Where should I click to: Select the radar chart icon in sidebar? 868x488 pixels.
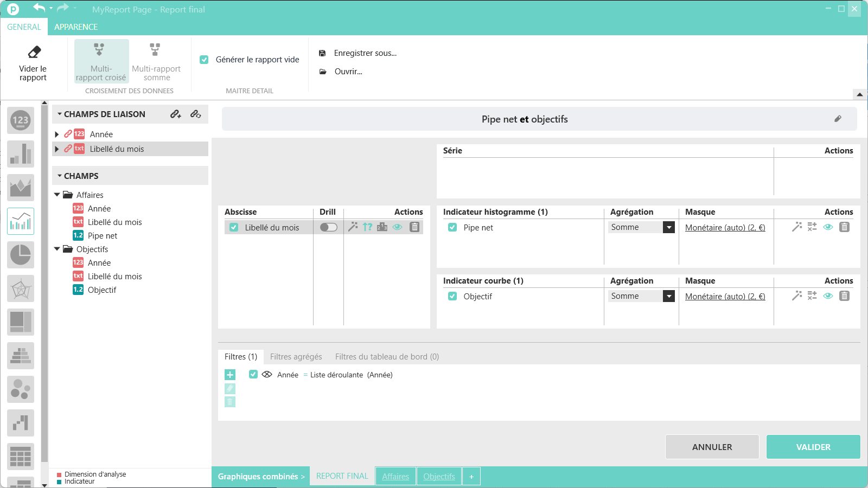pos(21,288)
